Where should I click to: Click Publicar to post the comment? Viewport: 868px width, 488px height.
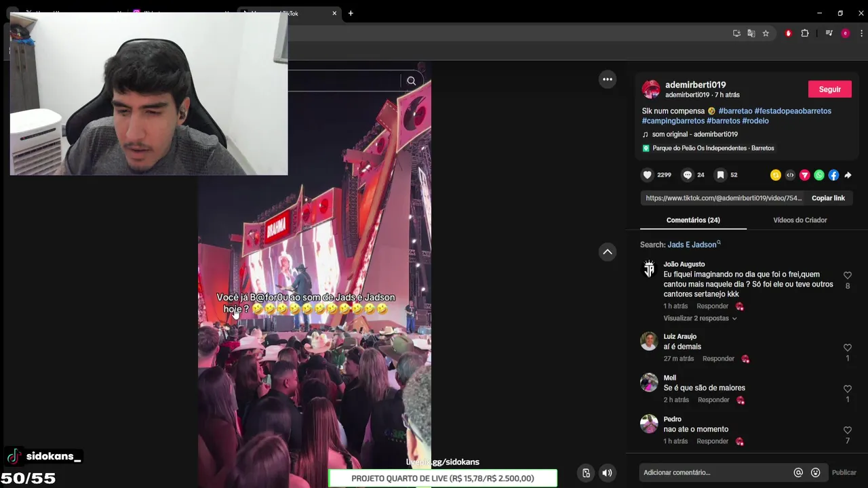click(844, 472)
